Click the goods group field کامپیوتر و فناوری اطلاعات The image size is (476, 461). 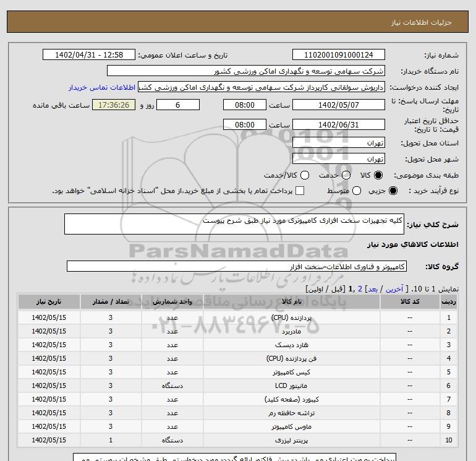pyautogui.click(x=237, y=266)
